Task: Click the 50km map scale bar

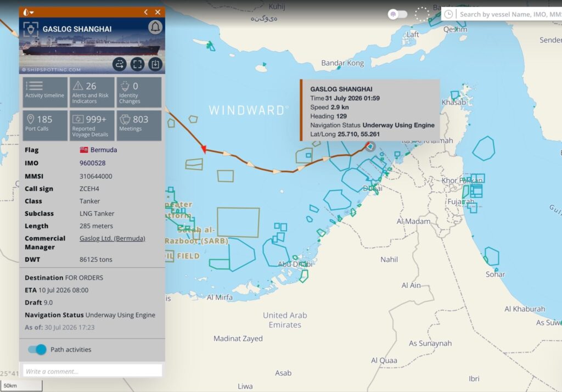Action: coord(21,385)
